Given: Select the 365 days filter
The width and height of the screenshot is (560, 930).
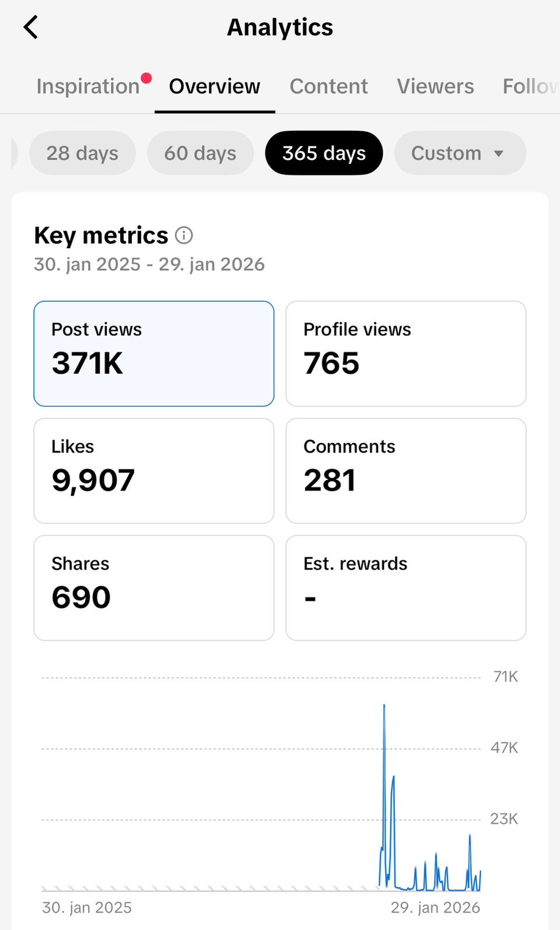Looking at the screenshot, I should 324,153.
